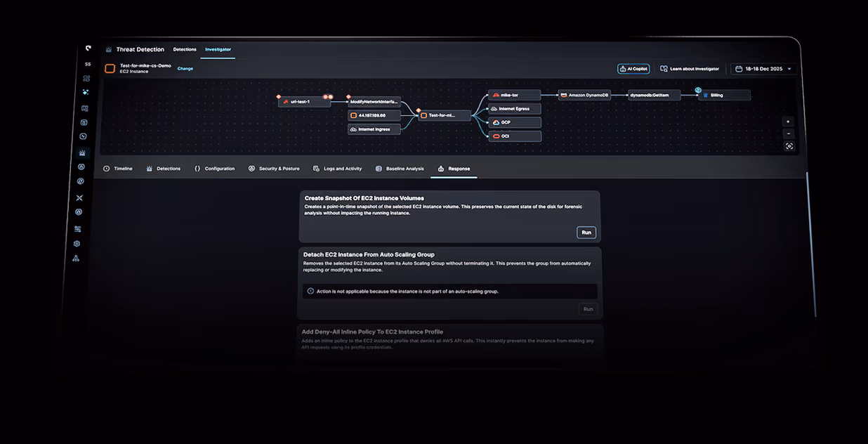This screenshot has height=444, width=868.
Task: Switch to the Investigator top tab
Action: point(218,50)
